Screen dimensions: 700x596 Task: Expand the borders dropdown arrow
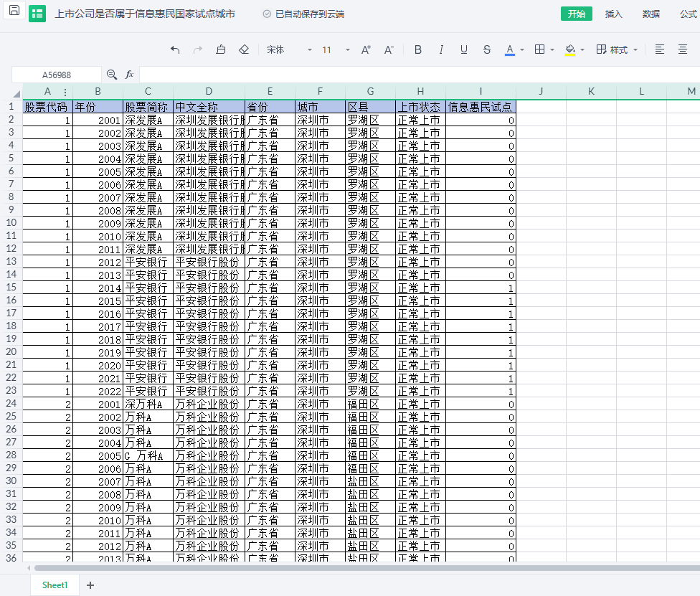[x=552, y=49]
